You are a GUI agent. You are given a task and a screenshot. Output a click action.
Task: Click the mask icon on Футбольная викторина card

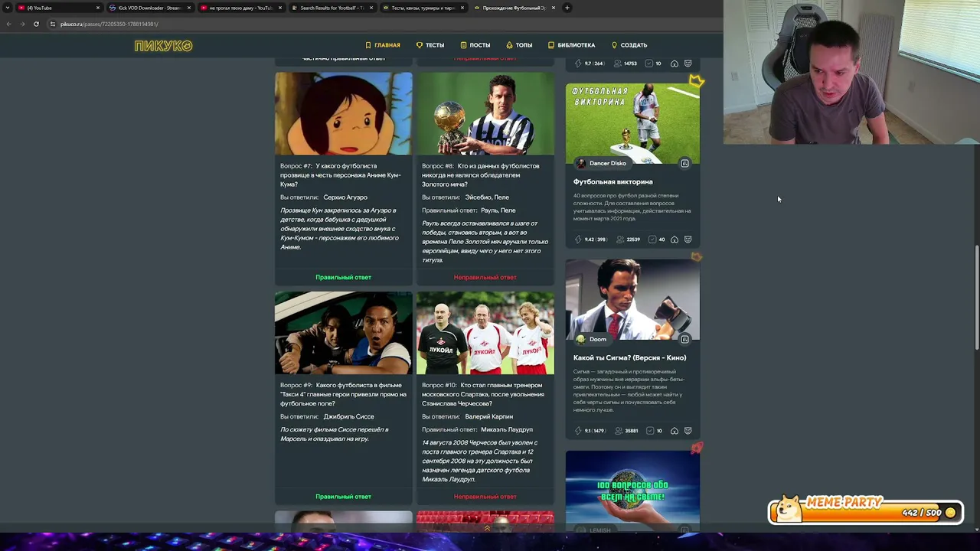point(688,240)
